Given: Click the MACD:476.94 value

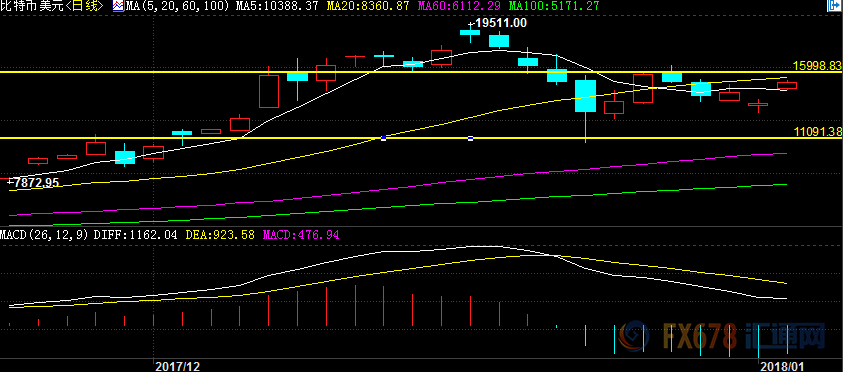Looking at the screenshot, I should pos(301,235).
